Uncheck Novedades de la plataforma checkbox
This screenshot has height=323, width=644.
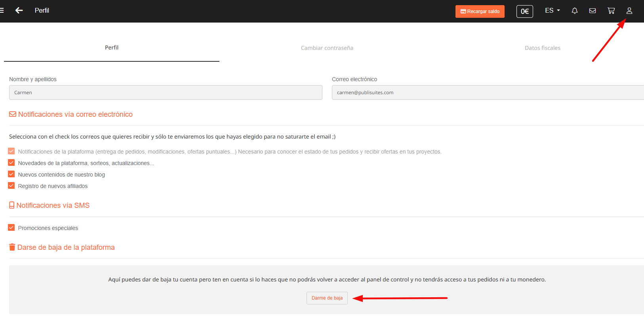point(11,163)
